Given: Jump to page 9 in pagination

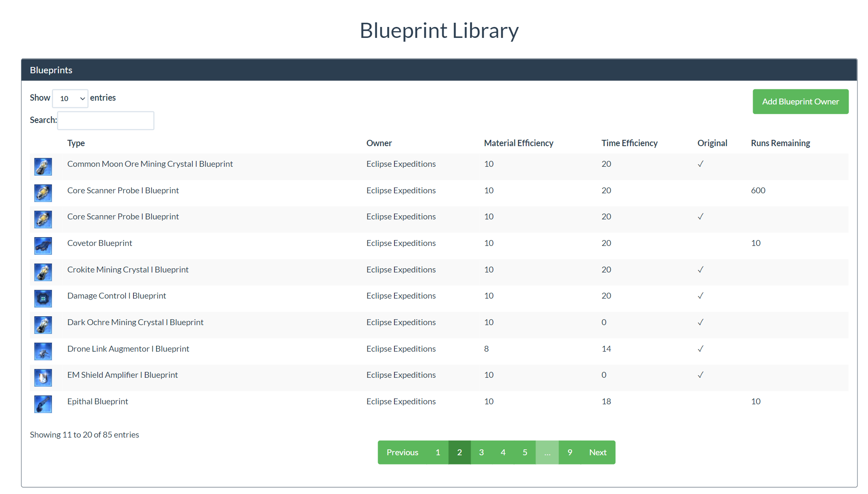Looking at the screenshot, I should pos(570,453).
